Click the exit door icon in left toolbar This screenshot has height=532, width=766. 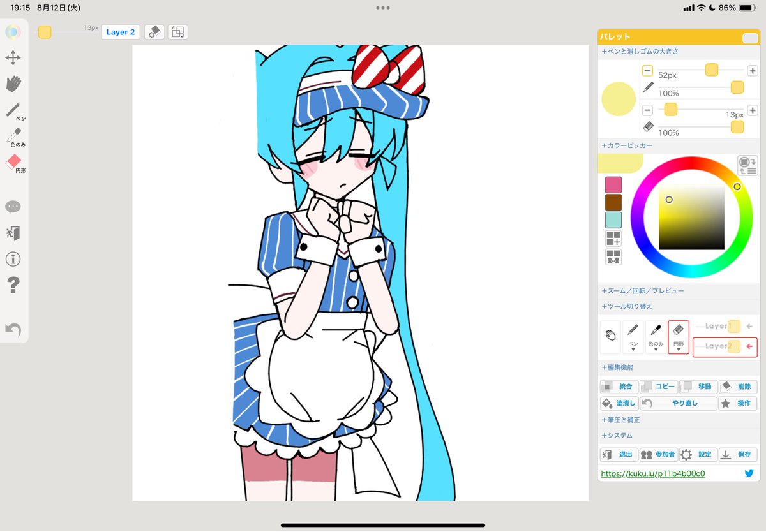coord(13,233)
